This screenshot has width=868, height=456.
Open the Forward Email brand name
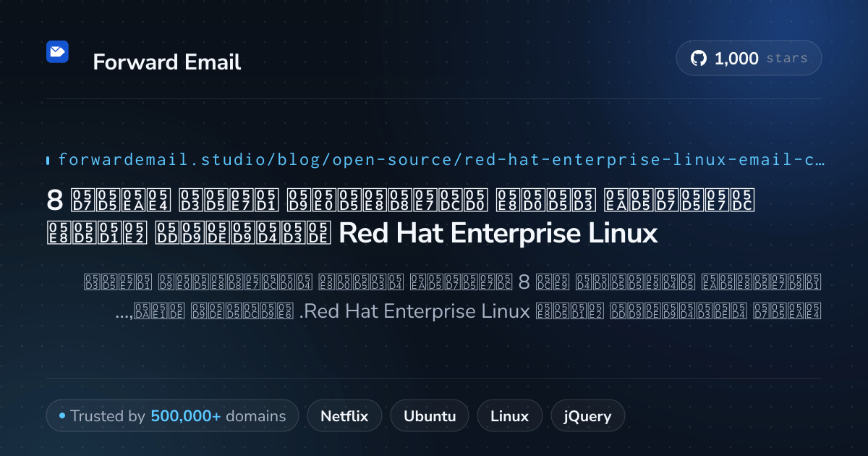coord(167,62)
